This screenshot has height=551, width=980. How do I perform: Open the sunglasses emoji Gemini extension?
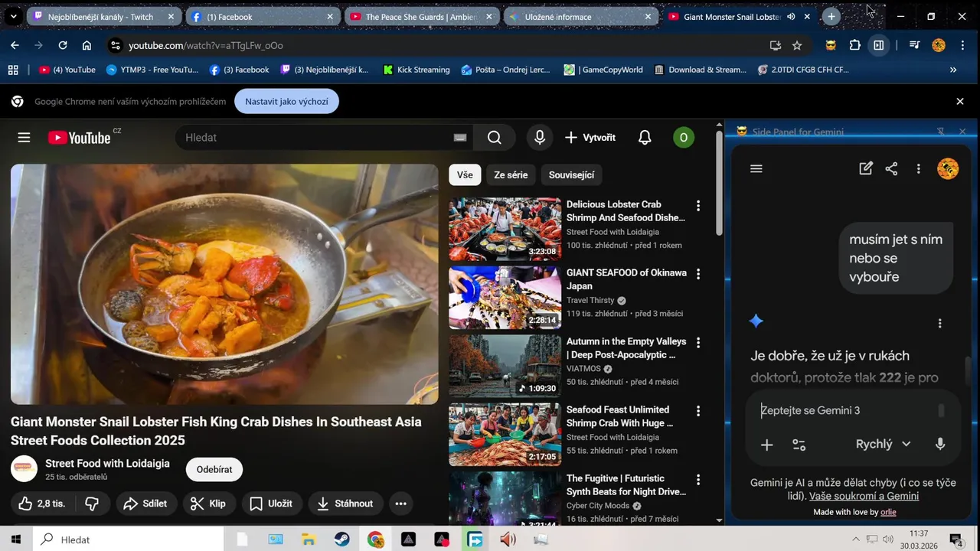coord(831,45)
